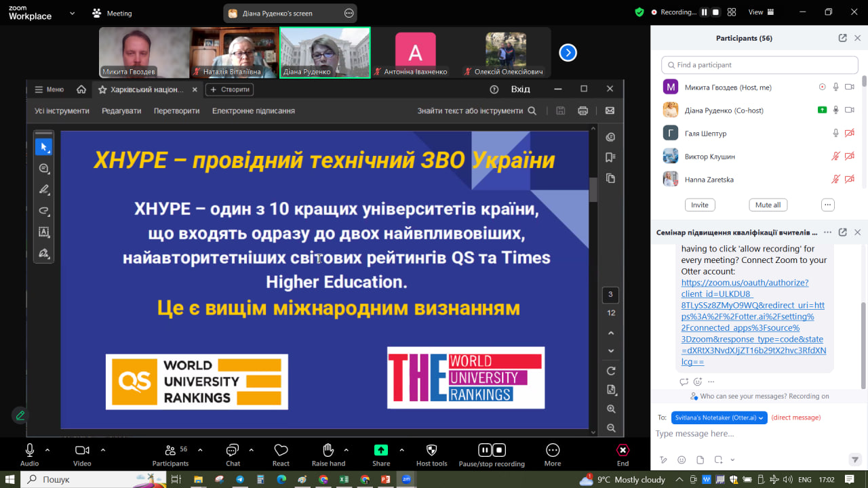
Task: Open the View layout menu
Action: pos(759,12)
